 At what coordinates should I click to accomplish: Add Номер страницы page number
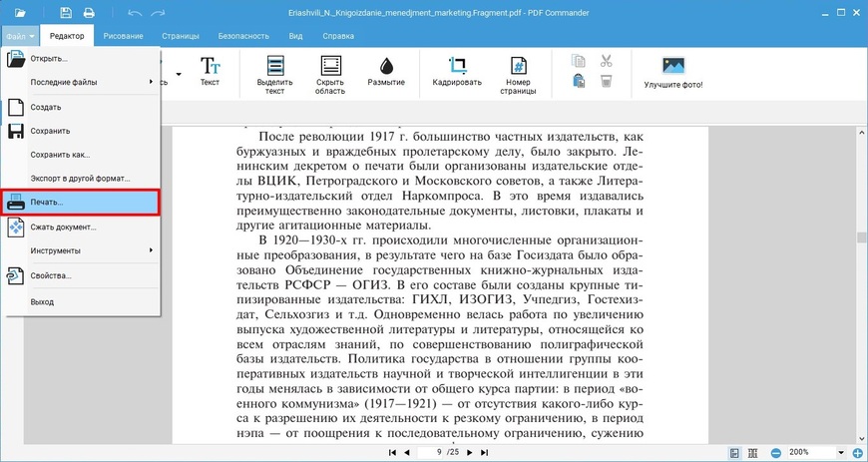coord(518,75)
